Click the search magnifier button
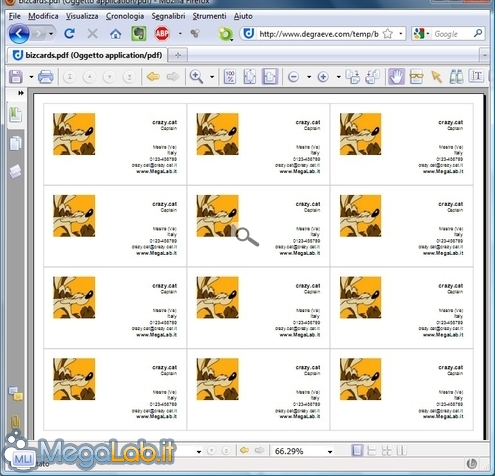 (x=478, y=33)
